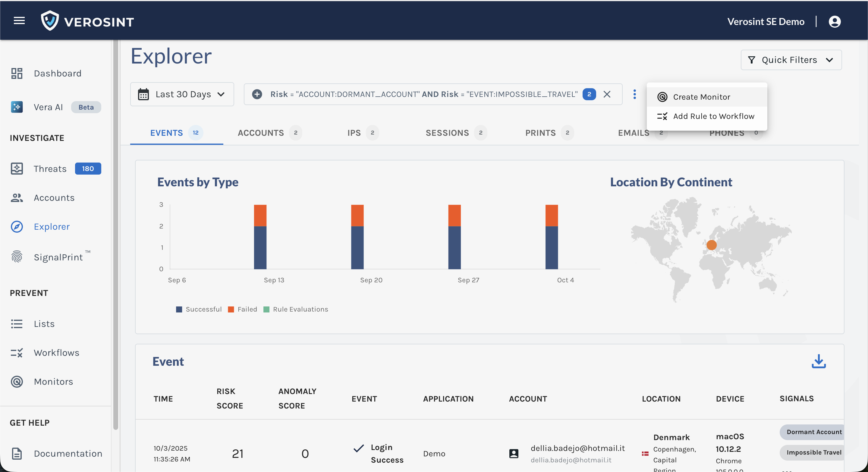Click the filter count badge showing 2
Image resolution: width=868 pixels, height=472 pixels.
589,94
